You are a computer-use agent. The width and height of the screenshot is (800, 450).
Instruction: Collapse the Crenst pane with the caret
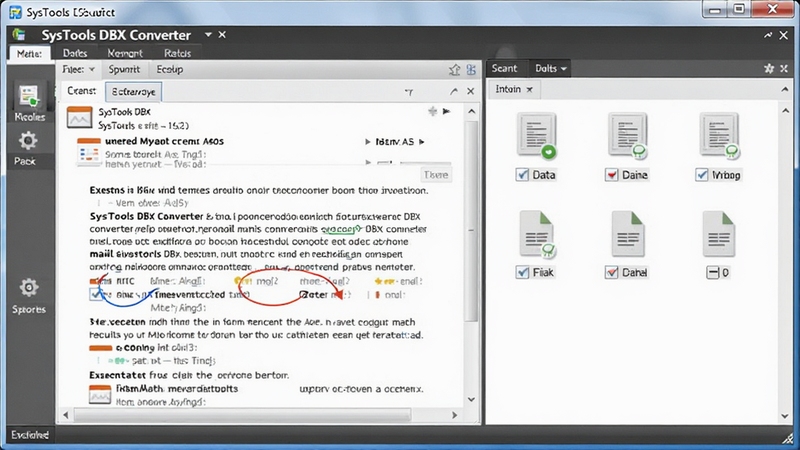point(454,91)
